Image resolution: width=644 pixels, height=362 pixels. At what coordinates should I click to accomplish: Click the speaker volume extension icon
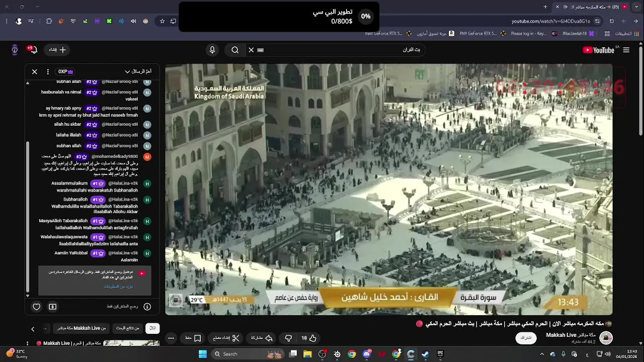point(133,21)
